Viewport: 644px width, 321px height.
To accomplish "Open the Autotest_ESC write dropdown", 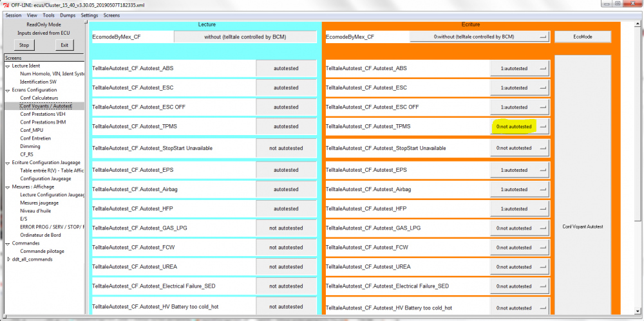I will 520,87.
